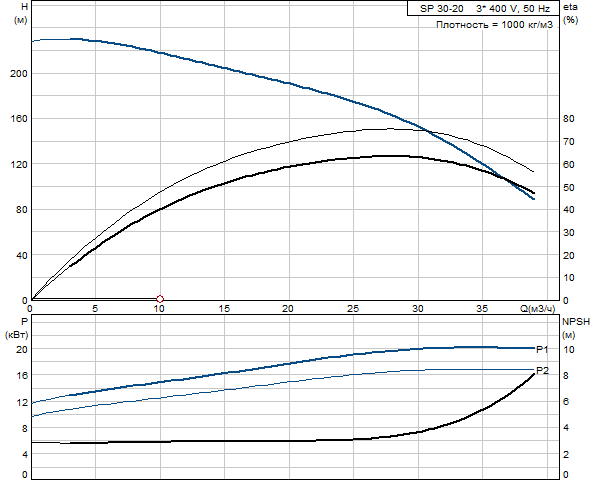592x480 pixels.
Task: Click the 20 tick on power axis
Action: coord(22,350)
